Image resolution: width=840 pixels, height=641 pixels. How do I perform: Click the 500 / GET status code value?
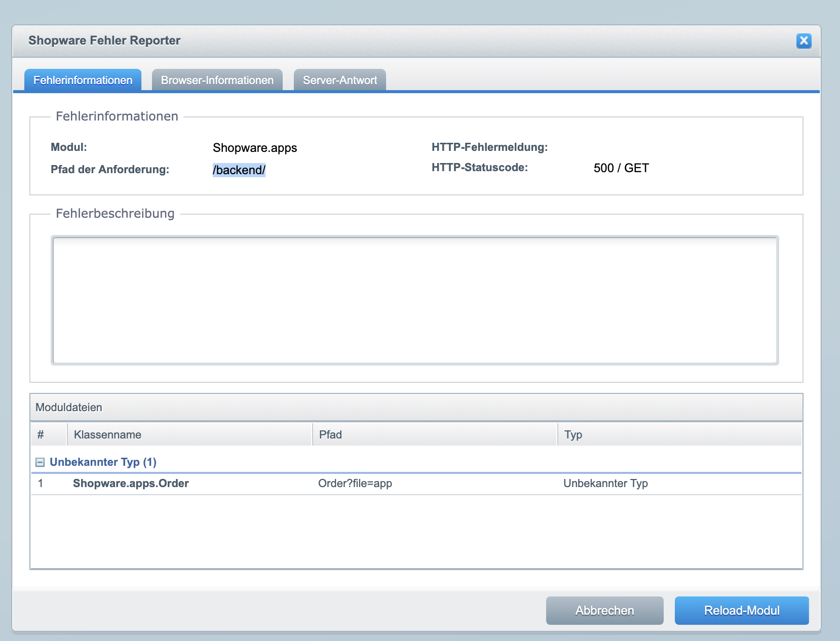click(621, 168)
